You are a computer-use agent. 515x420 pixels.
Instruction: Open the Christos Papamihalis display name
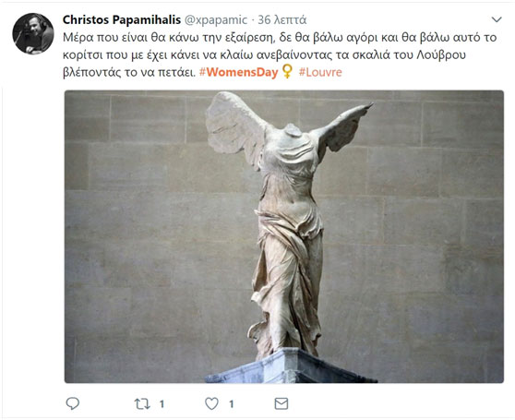click(x=122, y=19)
